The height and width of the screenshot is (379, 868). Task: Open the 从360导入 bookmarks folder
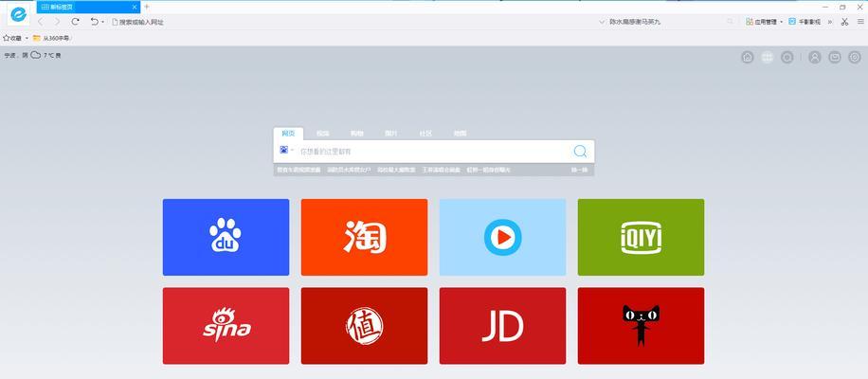(51, 38)
